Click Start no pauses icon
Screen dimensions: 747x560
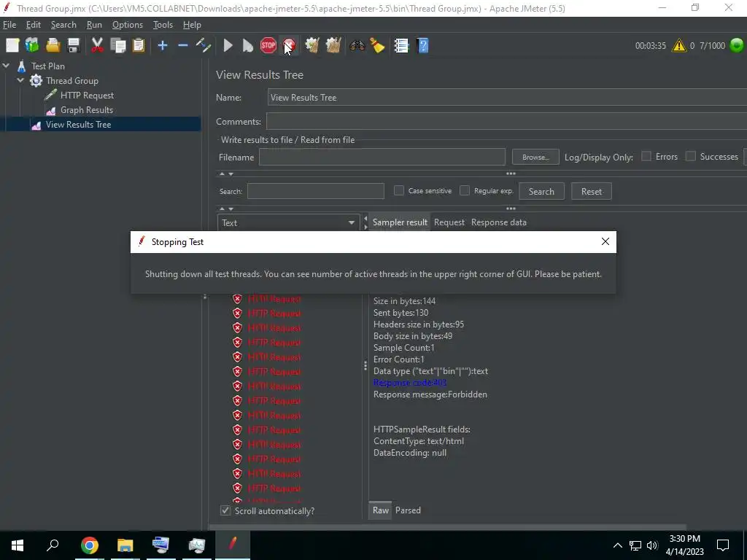pos(248,46)
